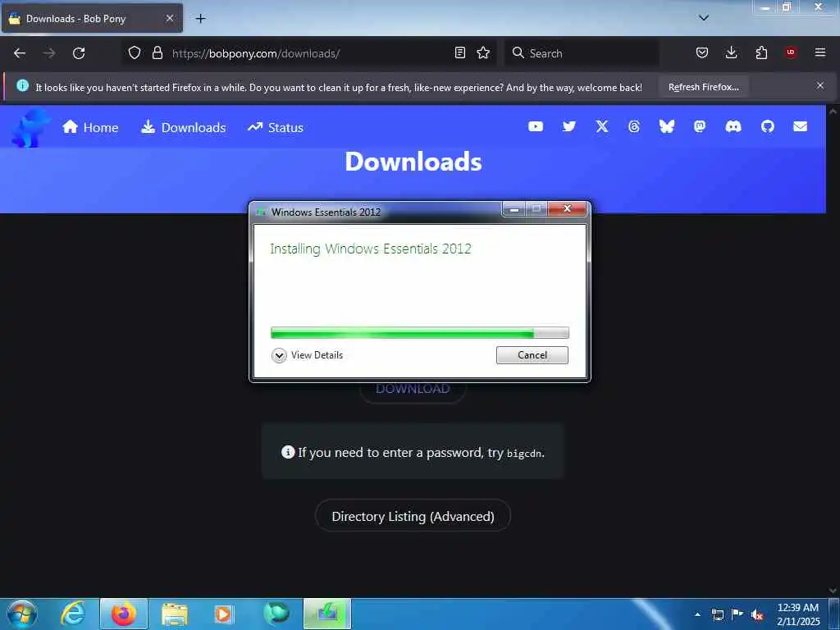
Task: Close the Downloads - Bob Pony tab
Action: tap(169, 18)
